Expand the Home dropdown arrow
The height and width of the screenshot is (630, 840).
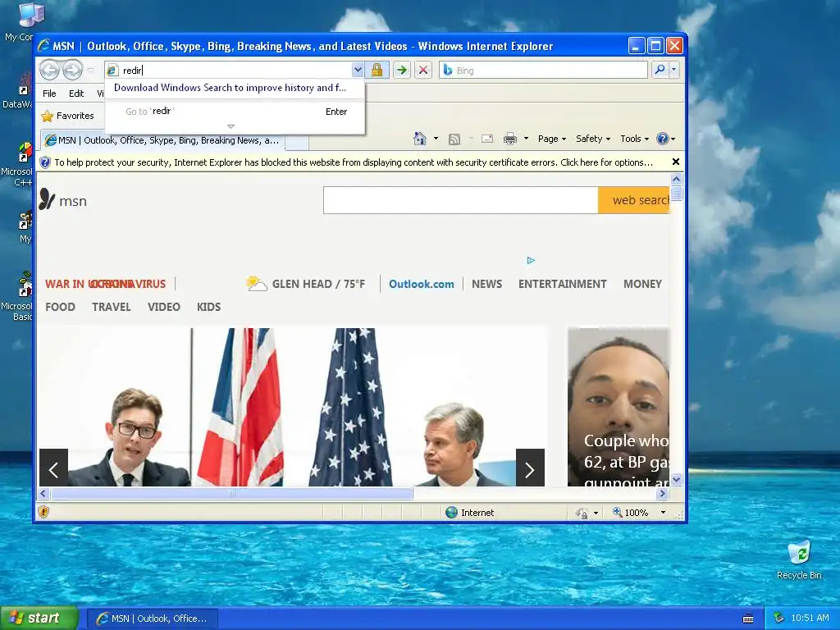(x=436, y=139)
